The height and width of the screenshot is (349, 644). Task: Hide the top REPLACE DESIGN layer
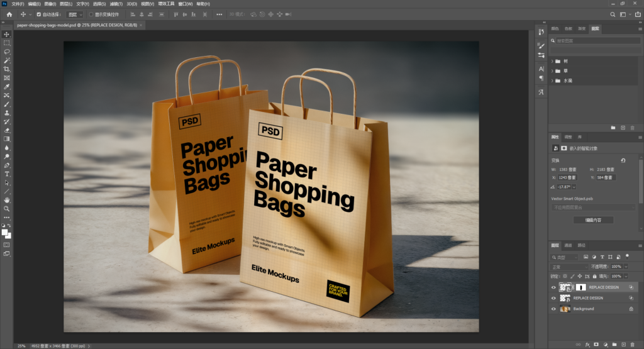(x=553, y=287)
